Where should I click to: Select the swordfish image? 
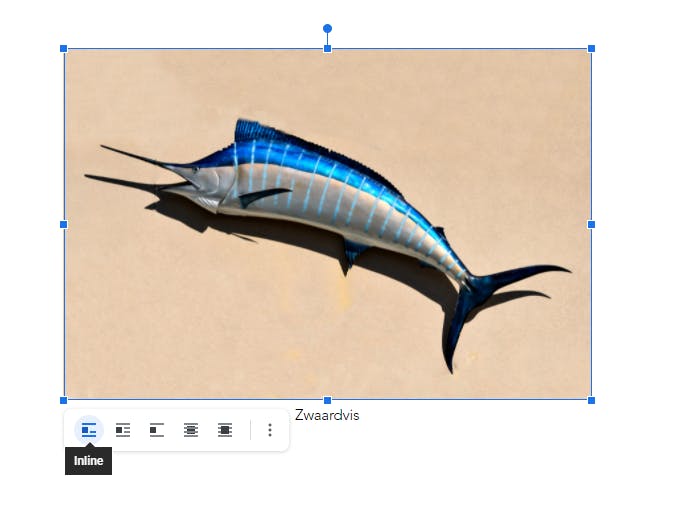coord(327,224)
